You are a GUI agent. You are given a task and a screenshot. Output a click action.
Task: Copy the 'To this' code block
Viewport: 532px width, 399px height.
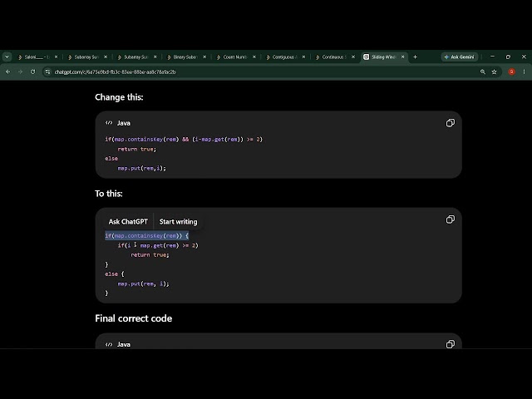[x=451, y=219]
